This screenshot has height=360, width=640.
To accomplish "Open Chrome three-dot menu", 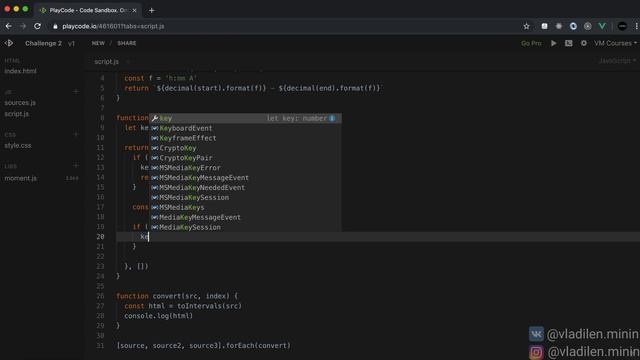I will tap(636, 26).
